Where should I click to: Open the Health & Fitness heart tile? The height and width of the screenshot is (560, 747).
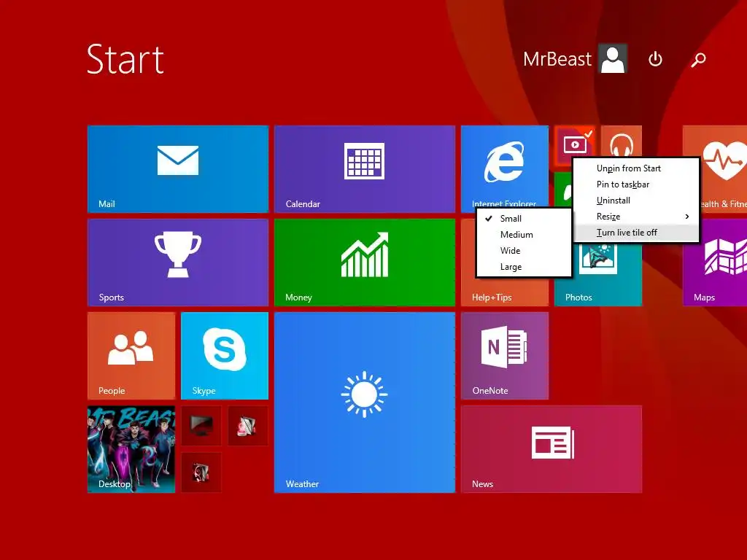click(x=723, y=168)
